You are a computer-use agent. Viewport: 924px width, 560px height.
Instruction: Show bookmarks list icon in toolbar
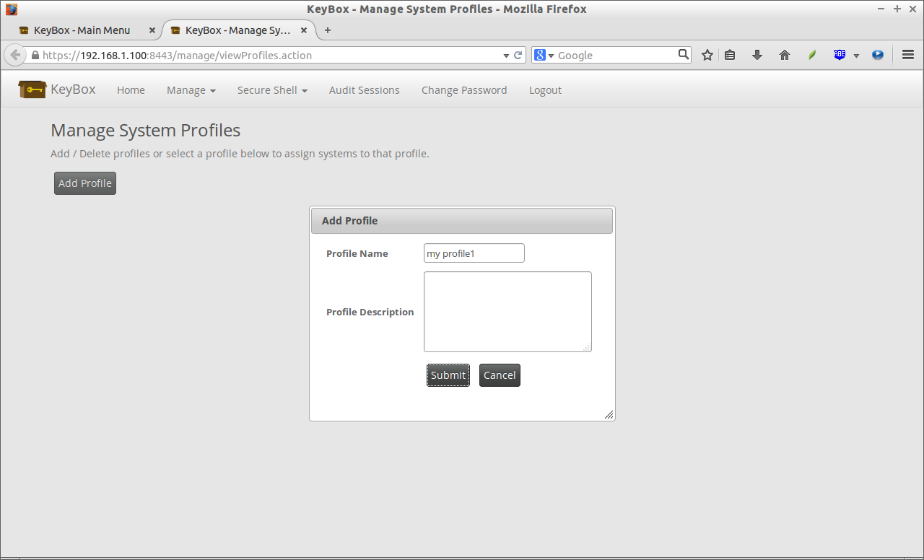[x=730, y=55]
